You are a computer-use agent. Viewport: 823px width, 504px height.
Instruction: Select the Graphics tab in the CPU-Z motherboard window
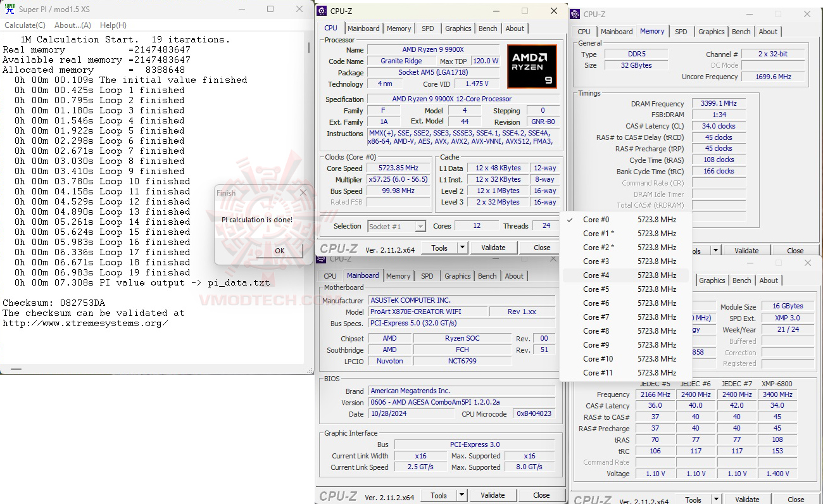(x=458, y=276)
